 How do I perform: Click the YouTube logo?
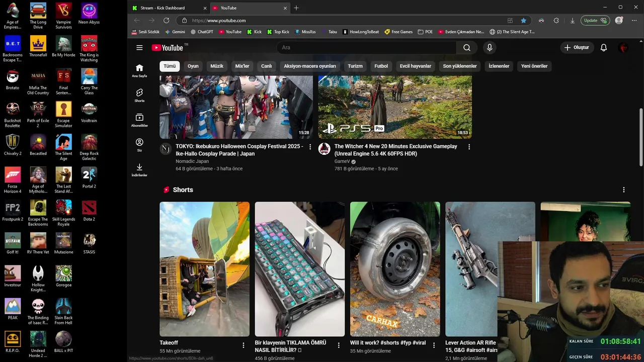pos(168,47)
